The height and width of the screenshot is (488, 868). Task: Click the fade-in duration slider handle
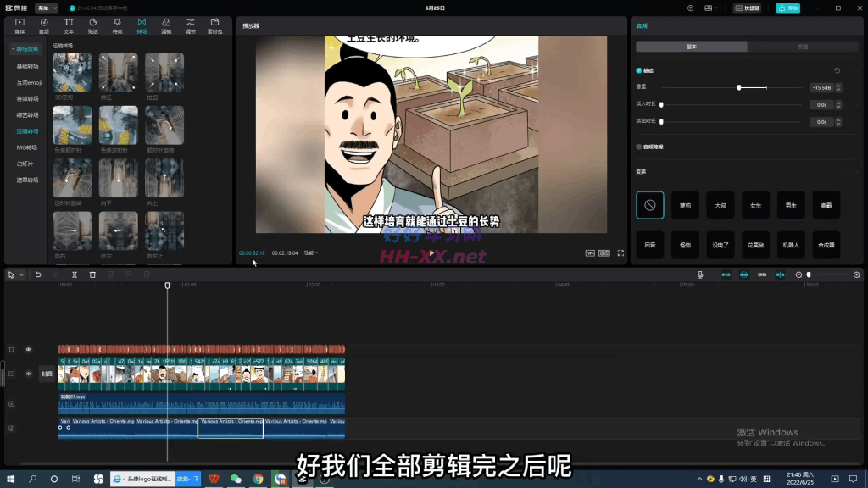pos(661,104)
